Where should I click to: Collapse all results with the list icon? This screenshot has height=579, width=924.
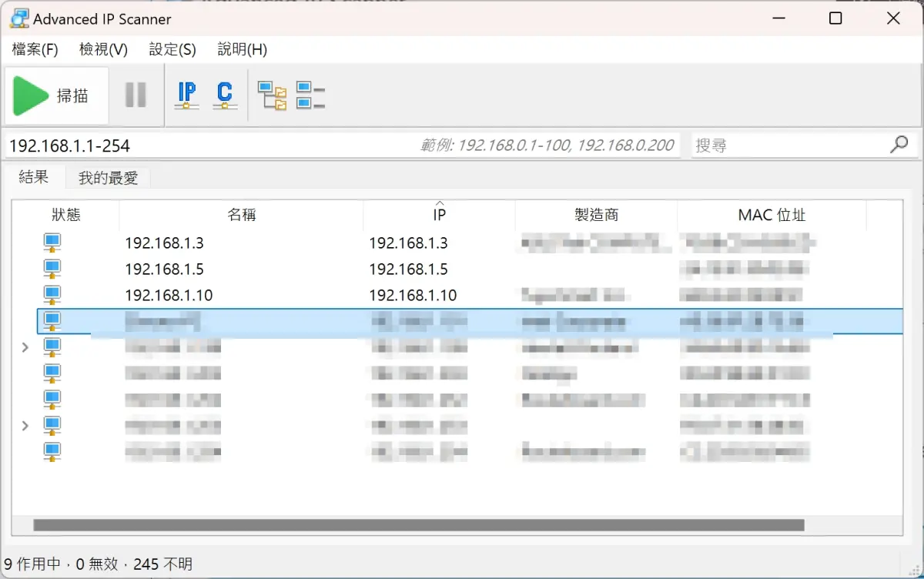click(x=310, y=95)
